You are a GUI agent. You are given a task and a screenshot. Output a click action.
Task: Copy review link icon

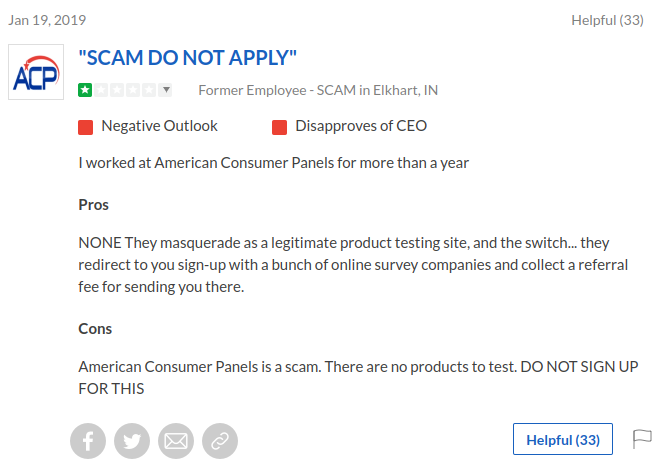pyautogui.click(x=220, y=441)
